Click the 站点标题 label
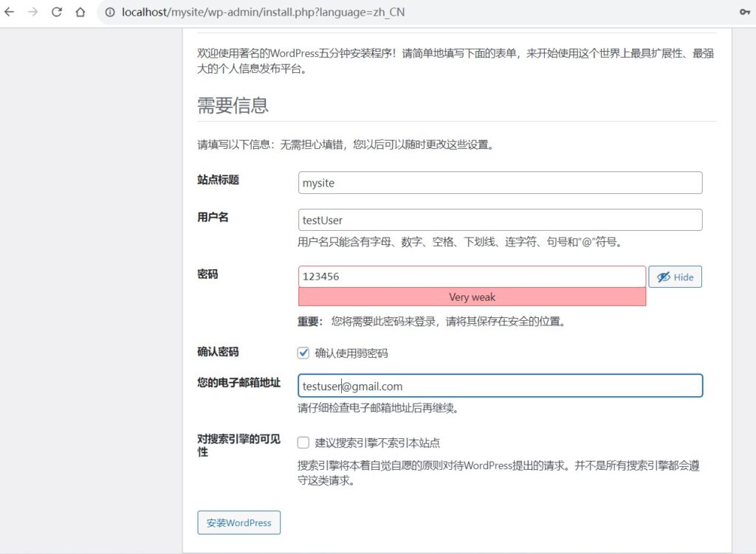Image resolution: width=756 pixels, height=554 pixels. click(x=218, y=180)
